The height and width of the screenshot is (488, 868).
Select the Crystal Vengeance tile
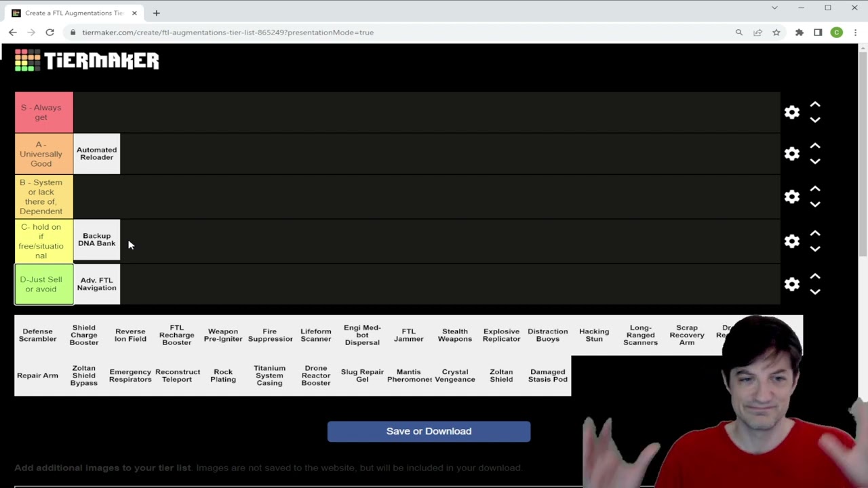[455, 375]
